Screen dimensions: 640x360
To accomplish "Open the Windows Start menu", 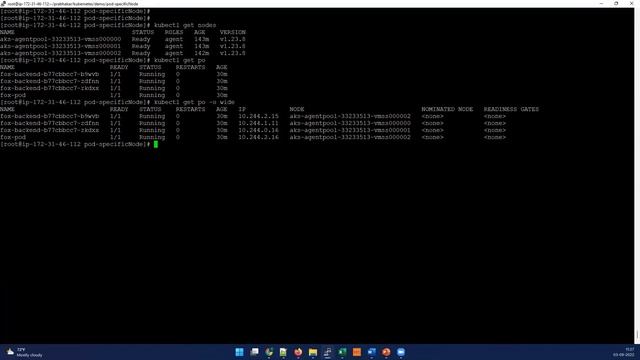I will pos(240,352).
